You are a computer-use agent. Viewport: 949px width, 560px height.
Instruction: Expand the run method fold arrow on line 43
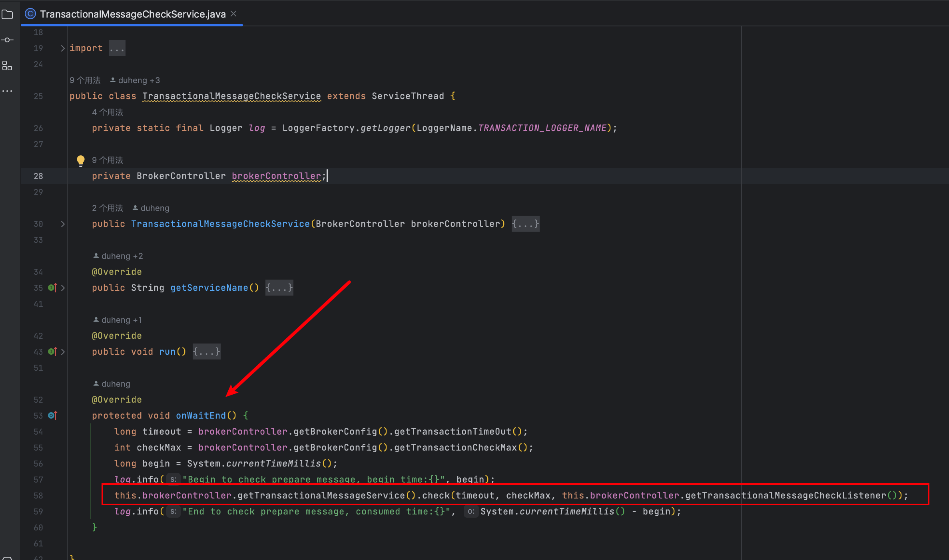click(62, 352)
